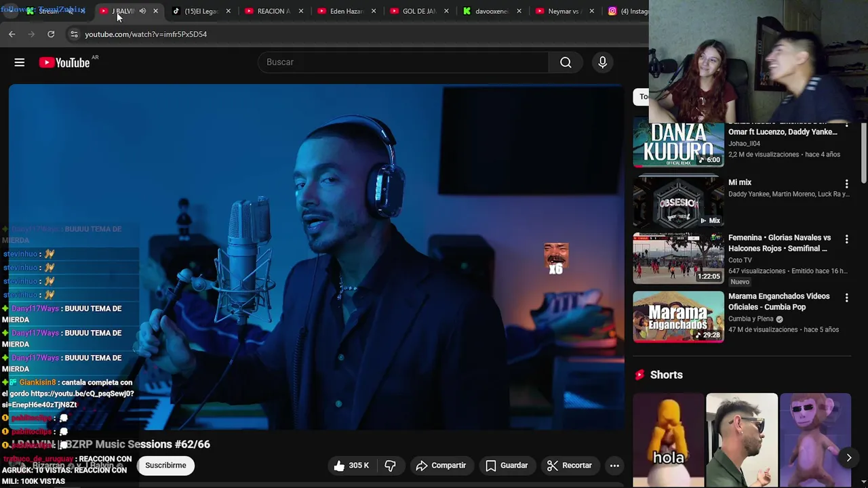The image size is (868, 488).
Task: Open the Marama Enganchados video thumbnail
Action: point(678,317)
